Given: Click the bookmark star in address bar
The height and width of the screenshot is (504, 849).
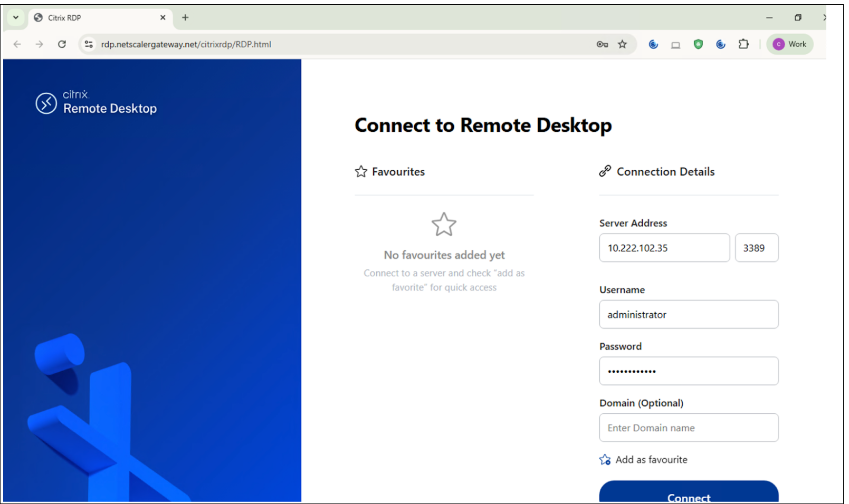Looking at the screenshot, I should (x=623, y=44).
